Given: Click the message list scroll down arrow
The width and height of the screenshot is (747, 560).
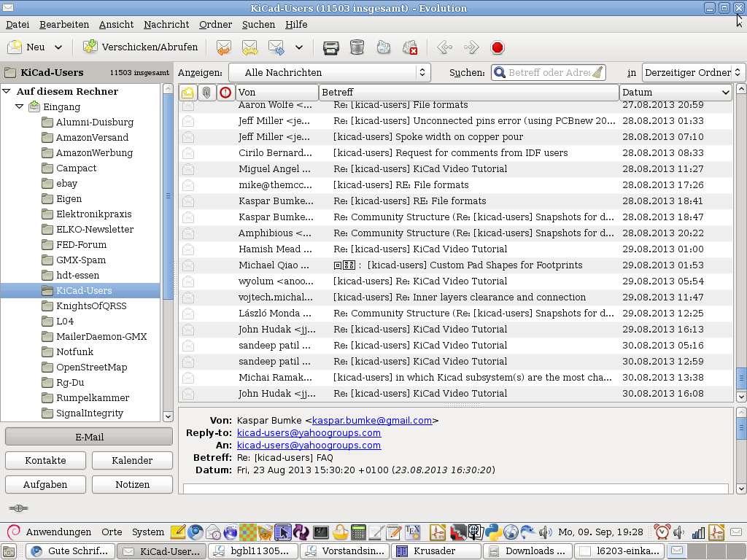Looking at the screenshot, I should [x=741, y=396].
